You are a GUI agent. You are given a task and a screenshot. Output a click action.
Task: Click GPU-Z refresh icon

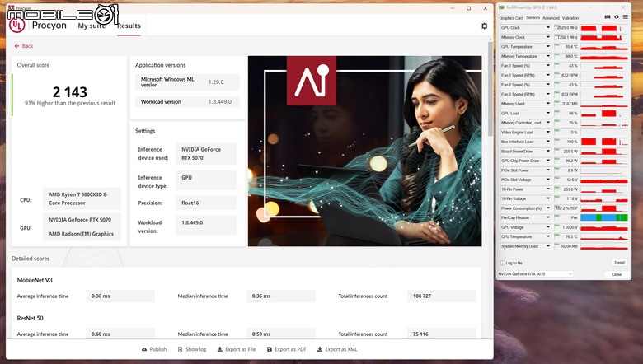tap(617, 17)
